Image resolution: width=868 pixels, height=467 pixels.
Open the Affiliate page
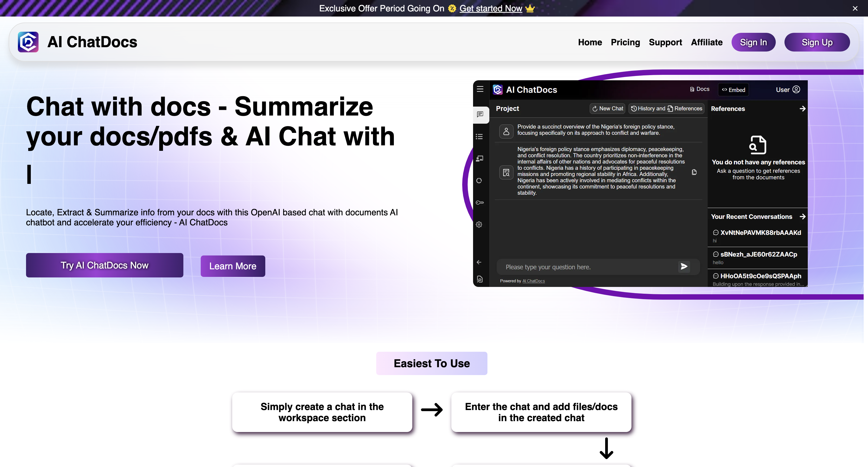click(x=707, y=43)
